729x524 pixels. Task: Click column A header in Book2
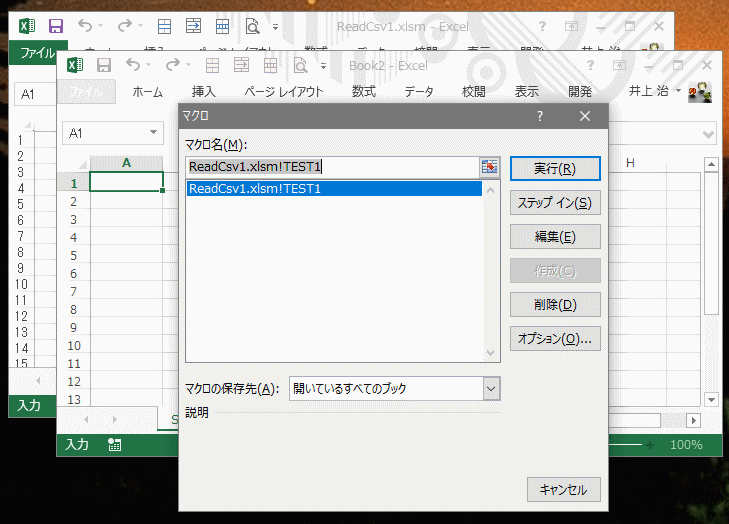point(126,163)
